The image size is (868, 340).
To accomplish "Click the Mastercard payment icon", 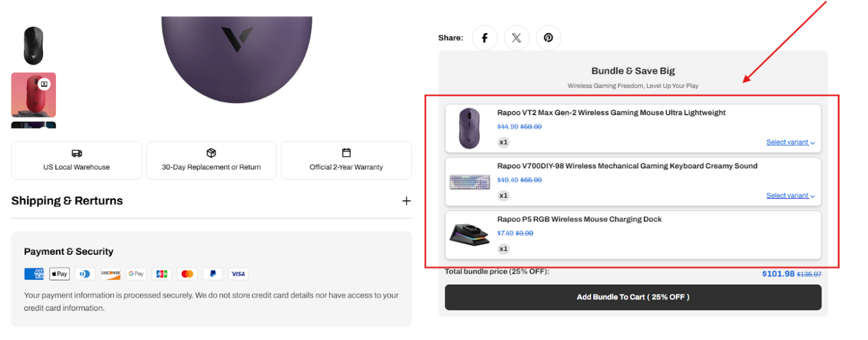I will [187, 274].
